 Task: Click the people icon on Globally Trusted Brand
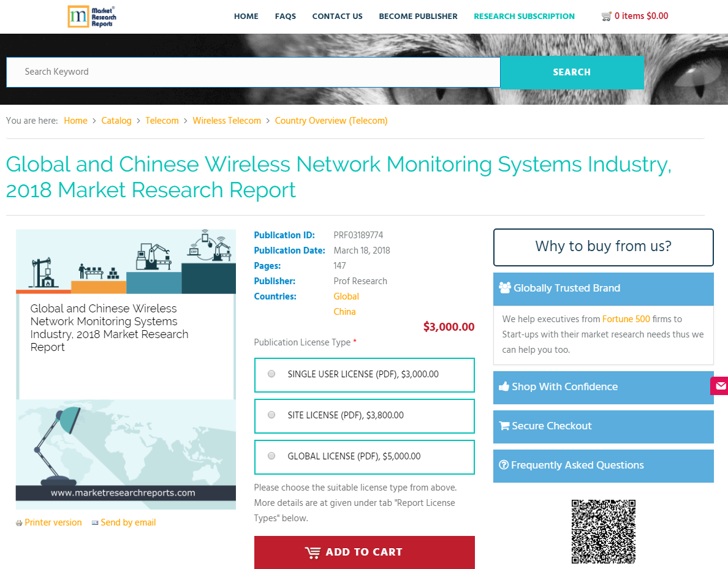(504, 287)
